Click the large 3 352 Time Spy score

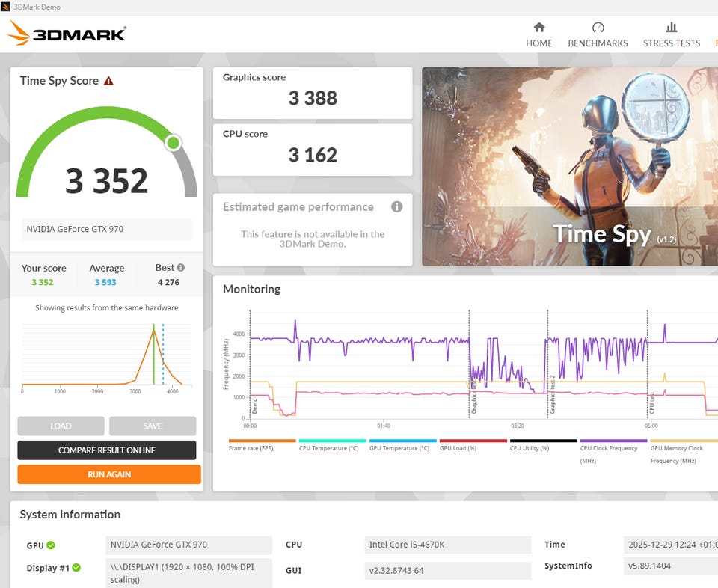tap(107, 180)
